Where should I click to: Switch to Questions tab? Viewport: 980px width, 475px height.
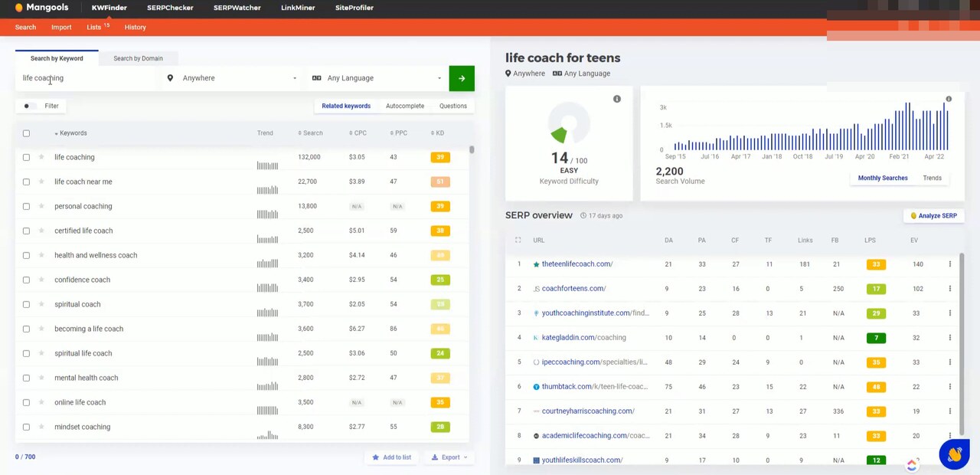[453, 106]
